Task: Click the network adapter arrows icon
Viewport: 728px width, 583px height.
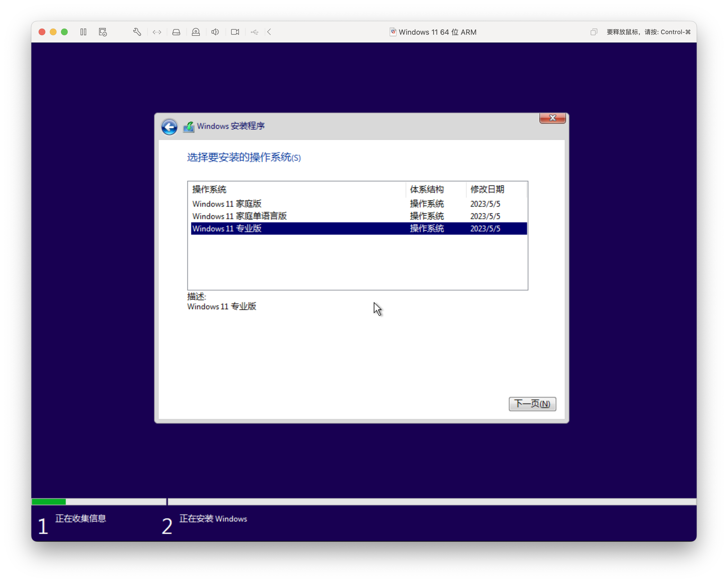Action: [157, 32]
